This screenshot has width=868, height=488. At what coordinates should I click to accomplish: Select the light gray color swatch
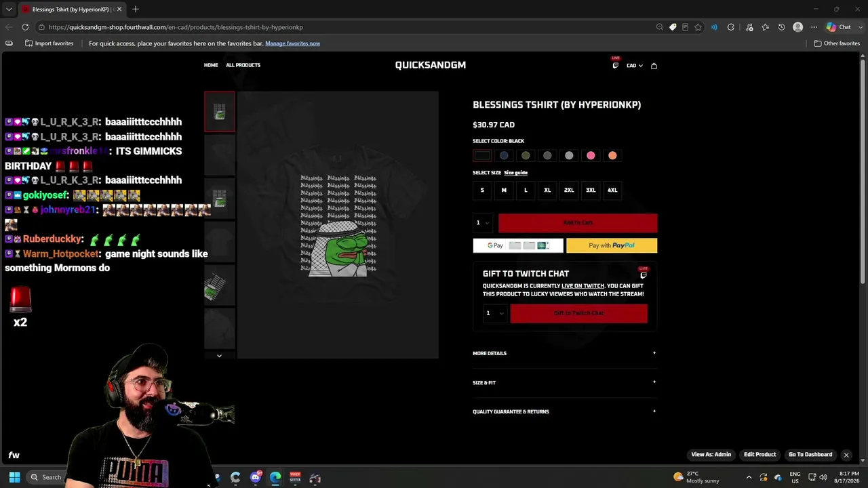(569, 156)
